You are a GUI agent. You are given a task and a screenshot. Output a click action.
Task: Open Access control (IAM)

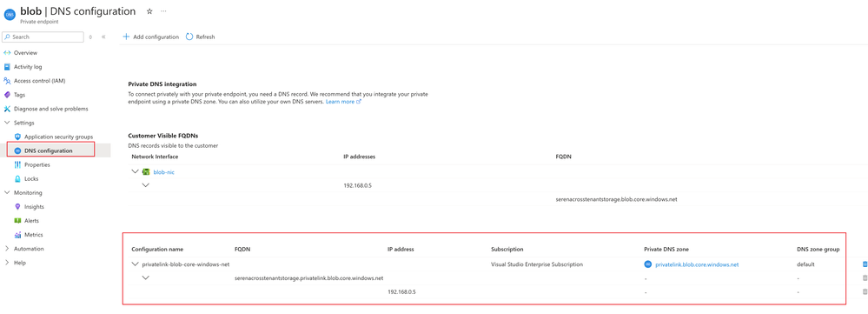point(40,81)
